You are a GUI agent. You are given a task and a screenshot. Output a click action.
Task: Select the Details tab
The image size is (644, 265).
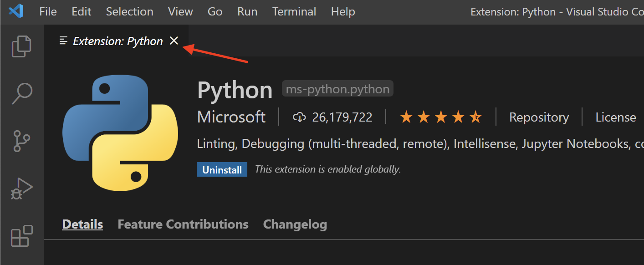click(x=82, y=224)
